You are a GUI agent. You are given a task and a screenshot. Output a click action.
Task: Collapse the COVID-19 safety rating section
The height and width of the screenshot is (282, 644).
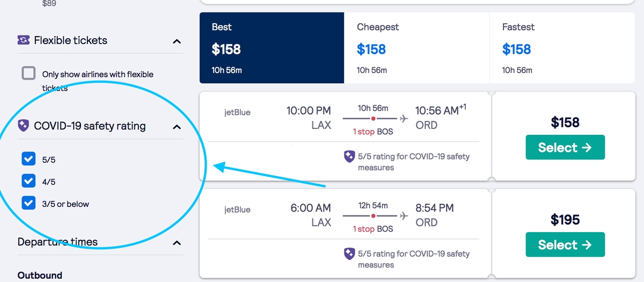pyautogui.click(x=177, y=127)
